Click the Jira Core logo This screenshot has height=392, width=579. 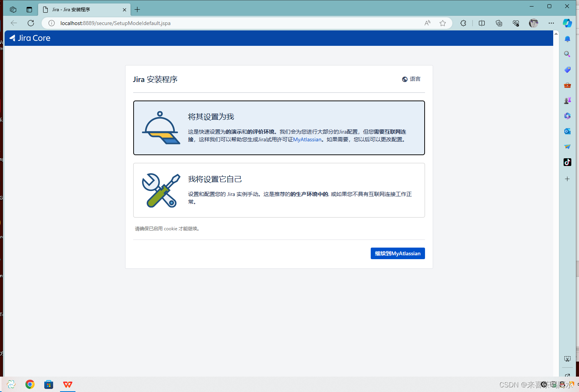tap(29, 38)
